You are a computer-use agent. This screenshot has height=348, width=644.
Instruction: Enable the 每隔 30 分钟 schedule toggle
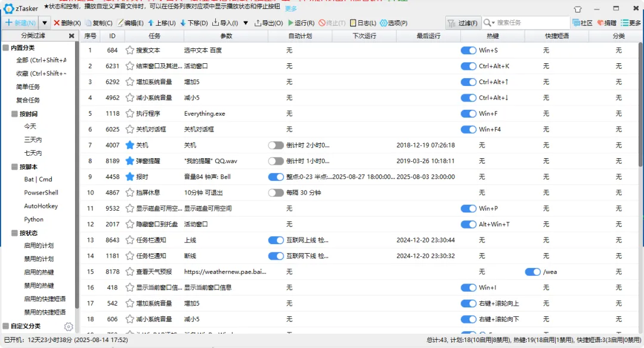[x=275, y=193]
